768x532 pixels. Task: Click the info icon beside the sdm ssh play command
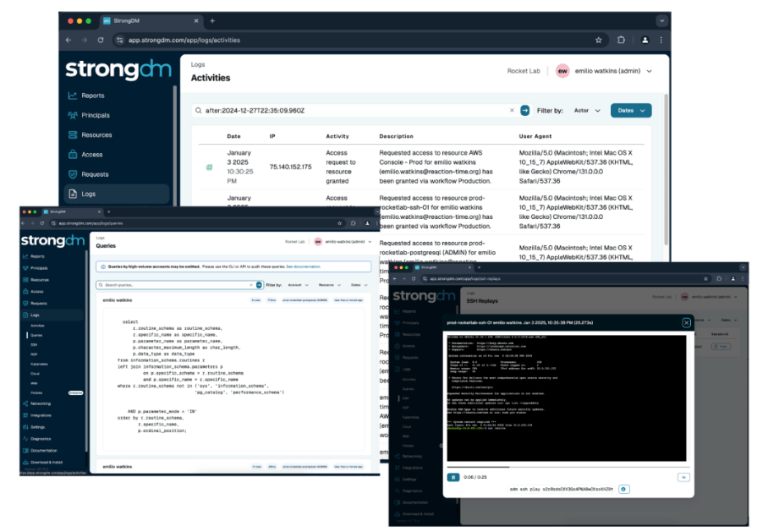(x=623, y=489)
